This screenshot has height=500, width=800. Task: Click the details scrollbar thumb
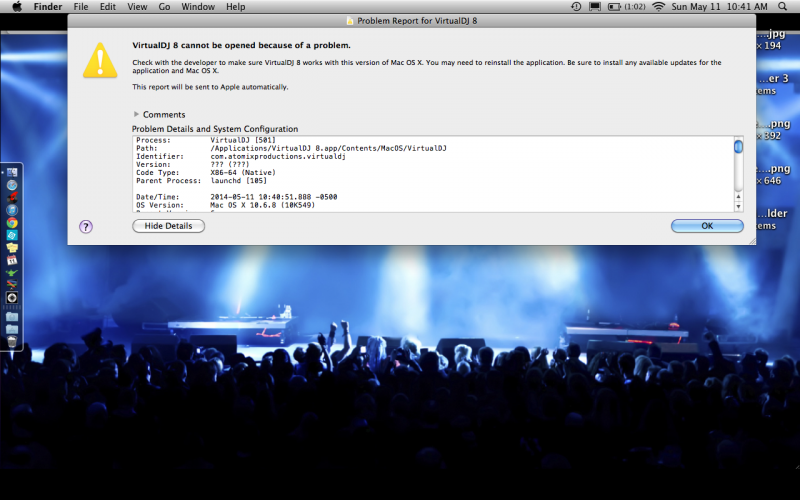738,146
